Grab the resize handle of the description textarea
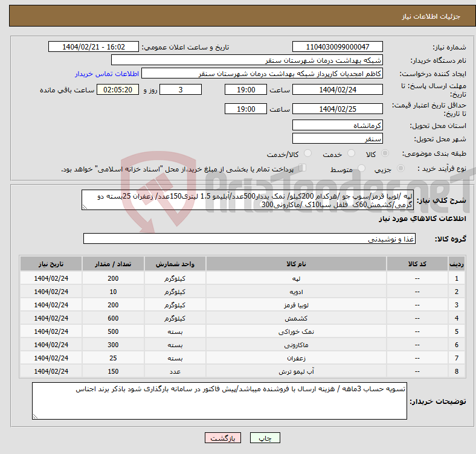 tap(85, 207)
